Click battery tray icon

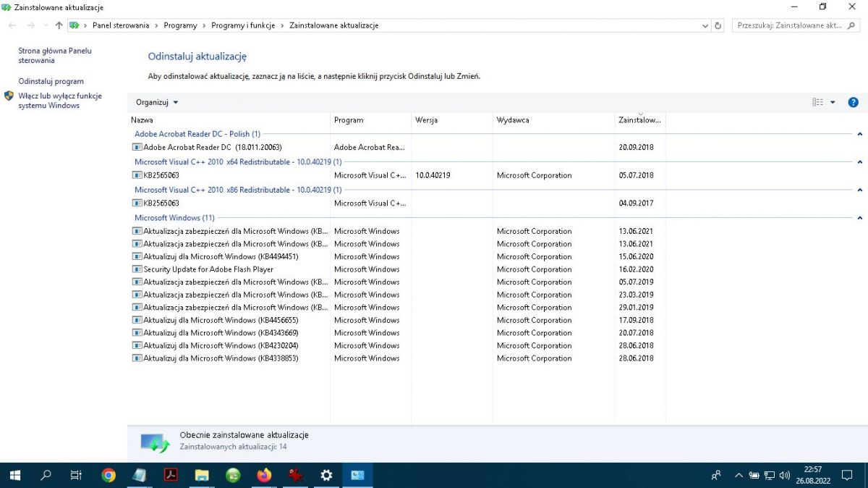(754, 476)
